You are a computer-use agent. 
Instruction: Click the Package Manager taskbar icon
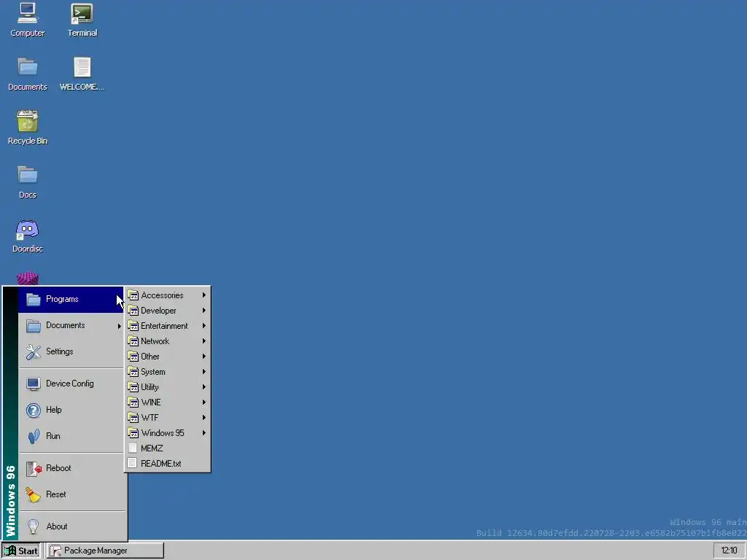[55, 551]
